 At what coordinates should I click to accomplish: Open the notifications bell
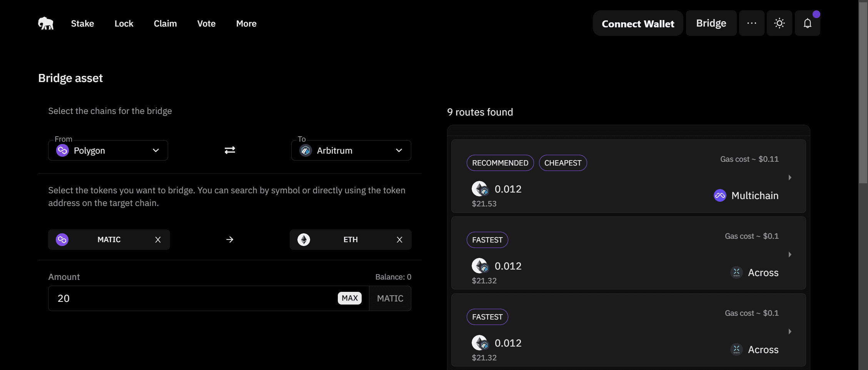click(x=807, y=23)
